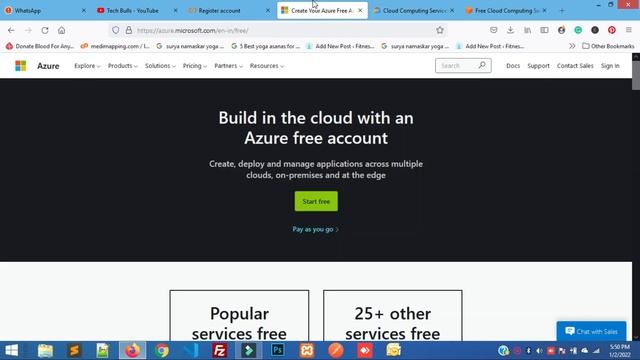The height and width of the screenshot is (360, 640).
Task: Click the Azure brand link
Action: click(48, 66)
